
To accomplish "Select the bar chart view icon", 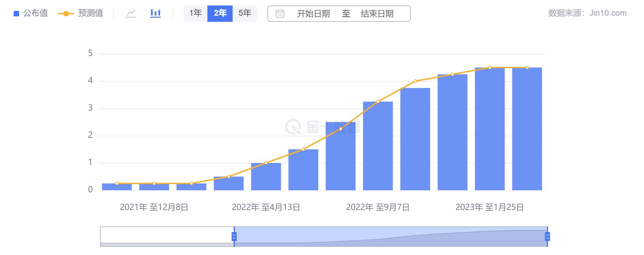I will pyautogui.click(x=156, y=14).
